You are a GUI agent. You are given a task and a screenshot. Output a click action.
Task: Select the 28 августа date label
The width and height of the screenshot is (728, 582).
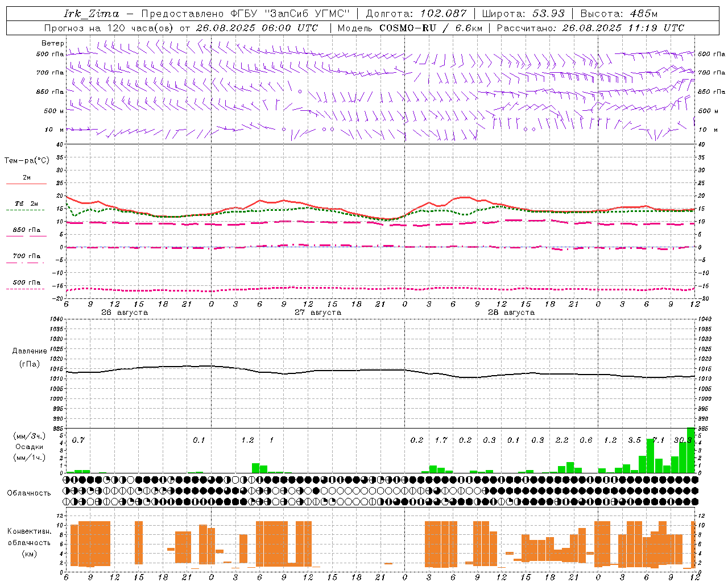[511, 313]
